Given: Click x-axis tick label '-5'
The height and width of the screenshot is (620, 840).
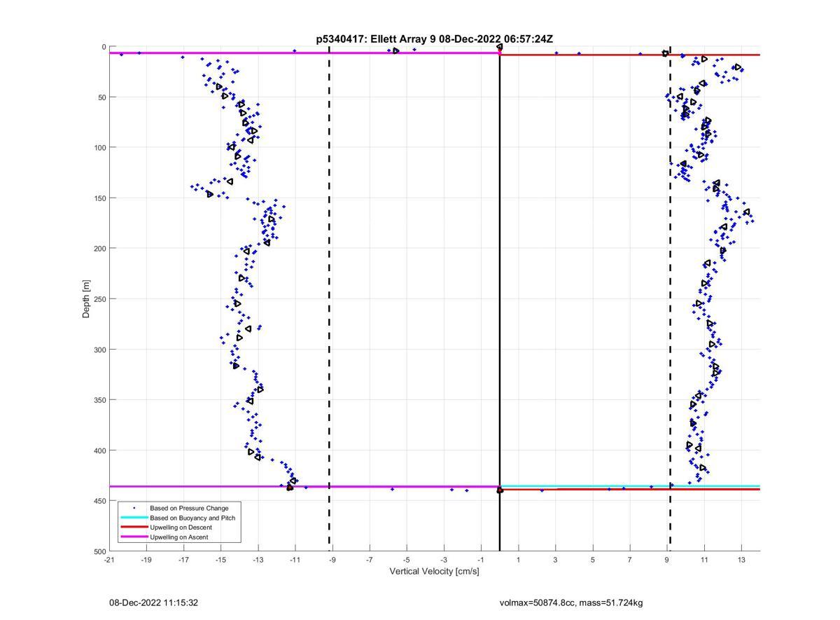Looking at the screenshot, I should [407, 560].
